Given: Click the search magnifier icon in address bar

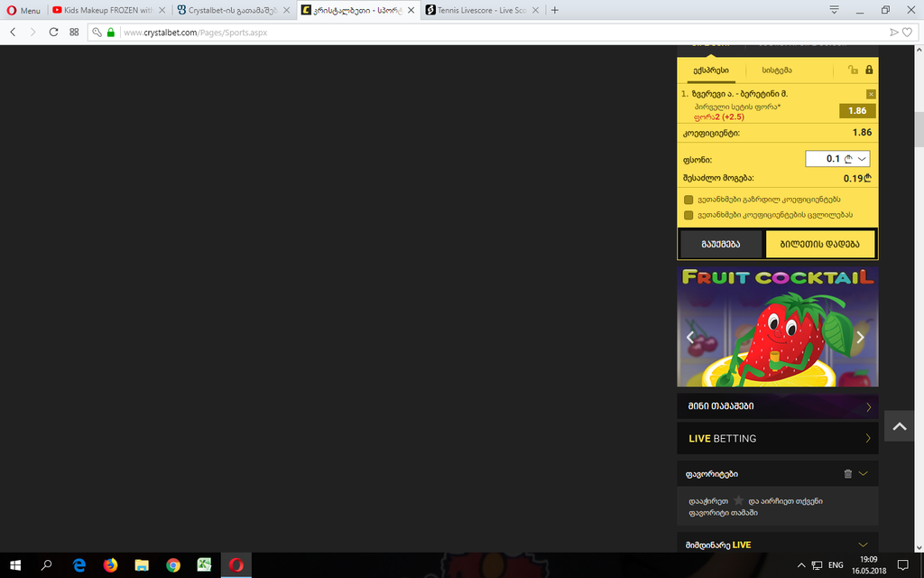Looking at the screenshot, I should (97, 33).
